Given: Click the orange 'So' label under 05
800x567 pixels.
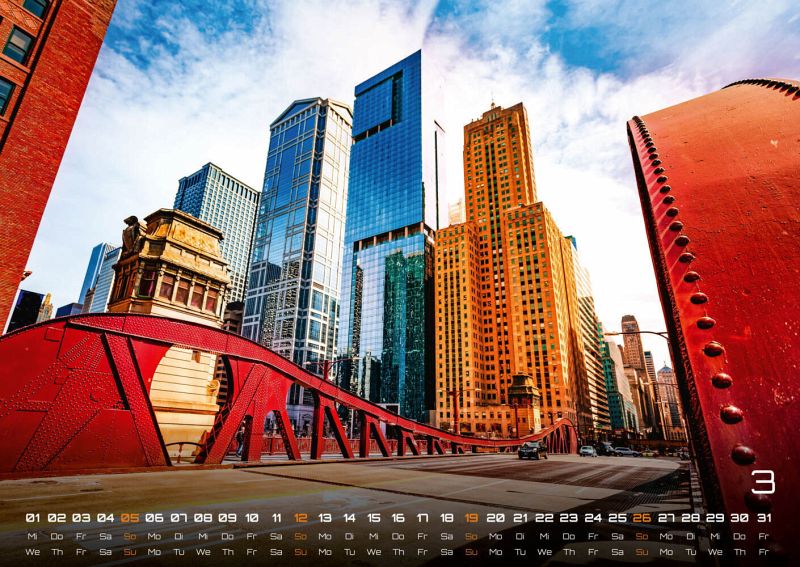Looking at the screenshot, I should click(x=130, y=536).
